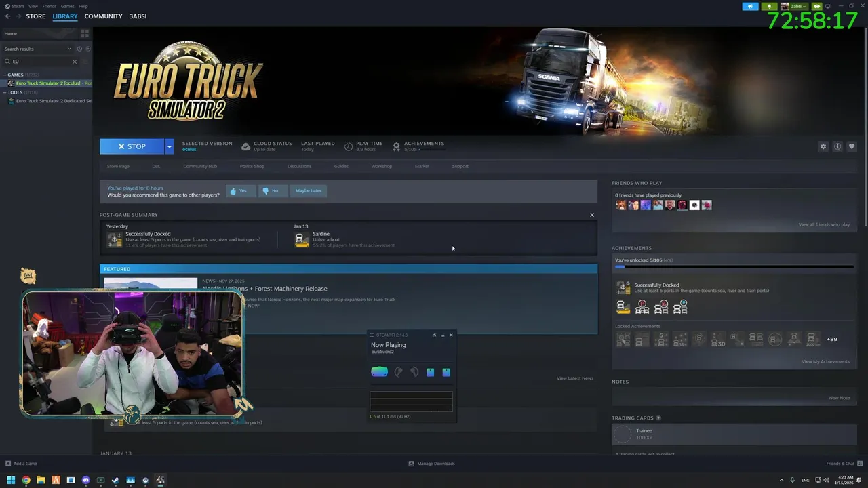Click the SteamVR right controller icon

pyautogui.click(x=414, y=372)
